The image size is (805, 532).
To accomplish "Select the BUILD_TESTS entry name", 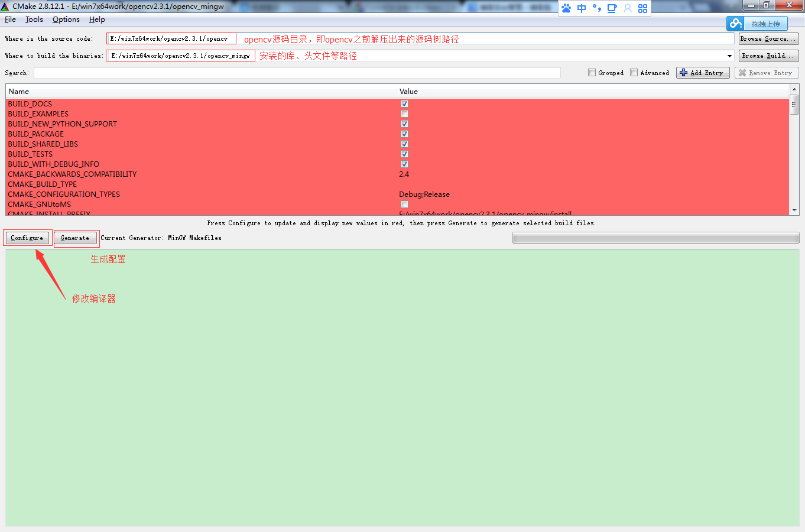I will (30, 154).
